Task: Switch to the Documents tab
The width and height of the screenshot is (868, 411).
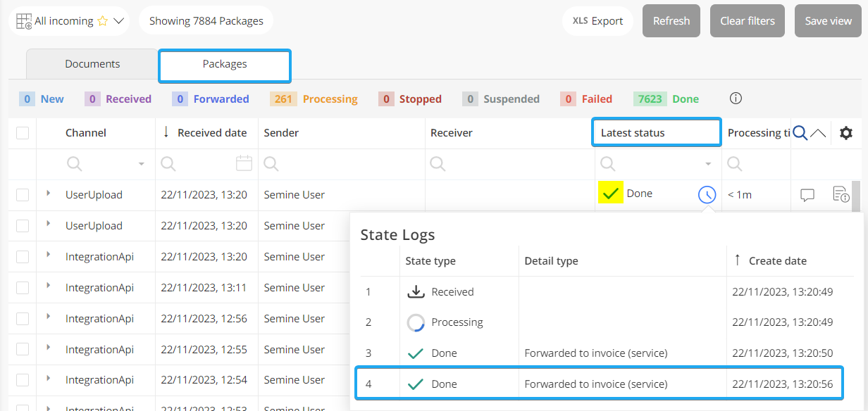Action: [x=92, y=64]
